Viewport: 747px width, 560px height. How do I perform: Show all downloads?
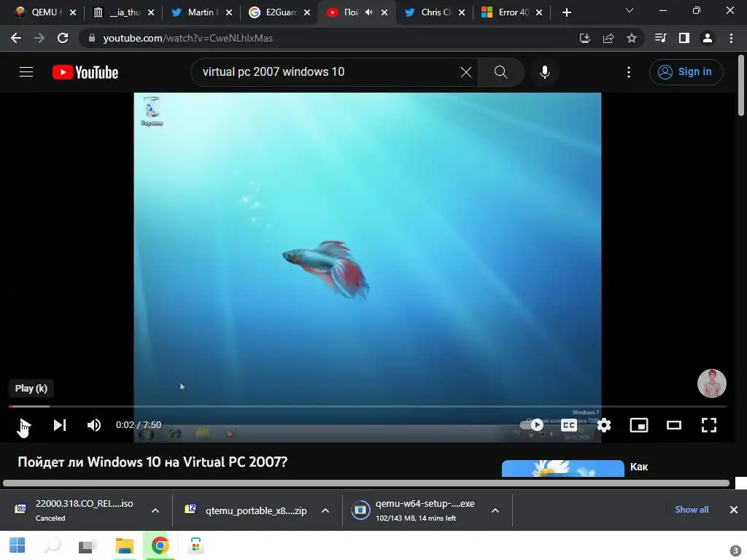(692, 510)
